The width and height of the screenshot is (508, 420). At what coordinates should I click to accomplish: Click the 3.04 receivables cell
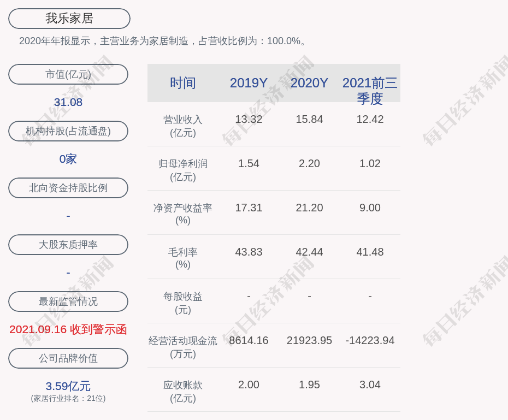(x=370, y=384)
